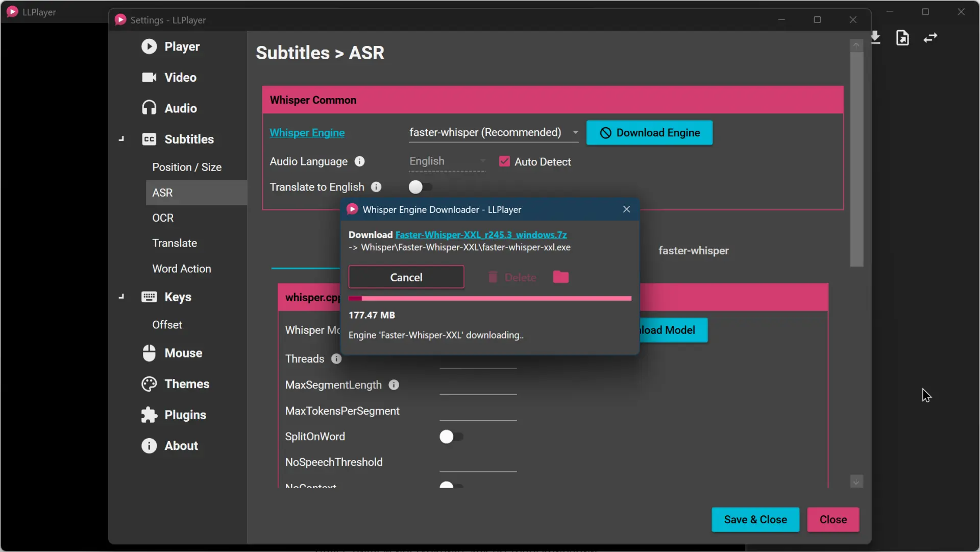Click the Mouse icon in sidebar
Image resolution: width=980 pixels, height=552 pixels.
149,353
